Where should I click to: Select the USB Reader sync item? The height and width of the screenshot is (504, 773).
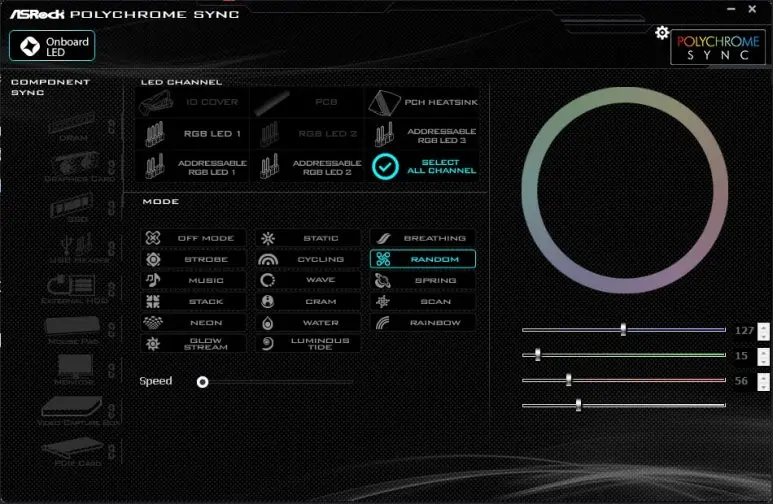tap(79, 249)
